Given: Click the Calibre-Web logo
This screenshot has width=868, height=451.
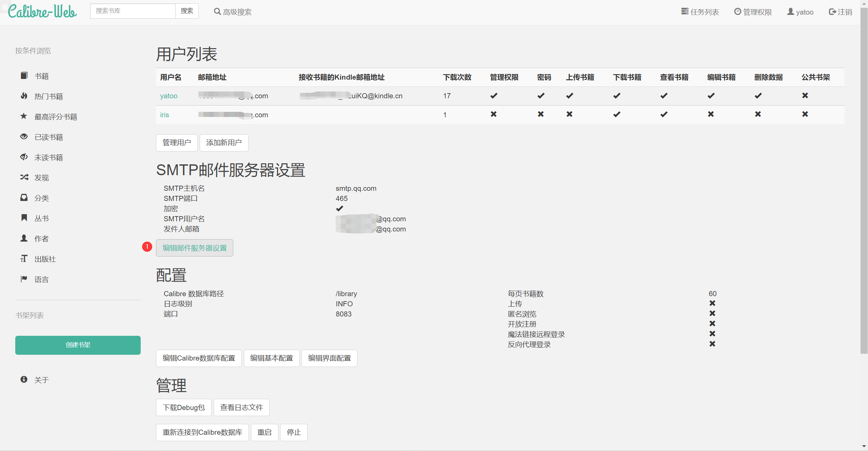Looking at the screenshot, I should point(42,11).
